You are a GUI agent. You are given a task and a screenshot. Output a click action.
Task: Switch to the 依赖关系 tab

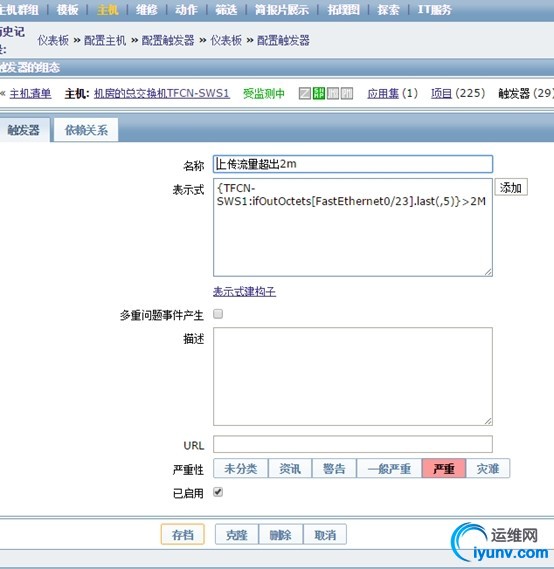click(x=86, y=130)
